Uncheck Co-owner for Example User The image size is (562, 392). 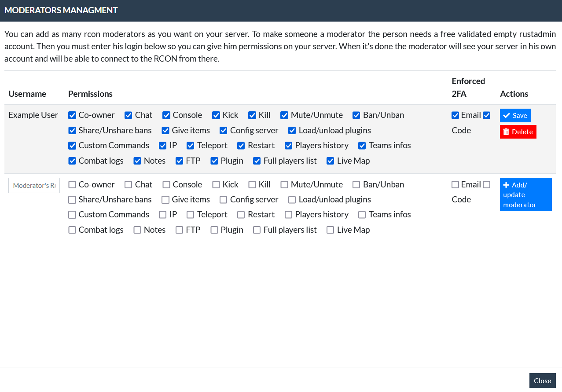point(72,115)
